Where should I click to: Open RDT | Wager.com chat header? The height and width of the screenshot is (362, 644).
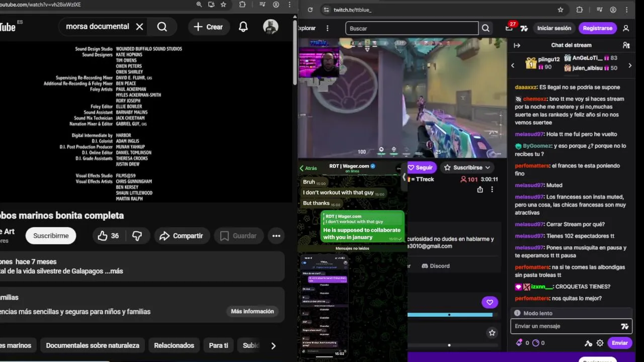pos(352,168)
